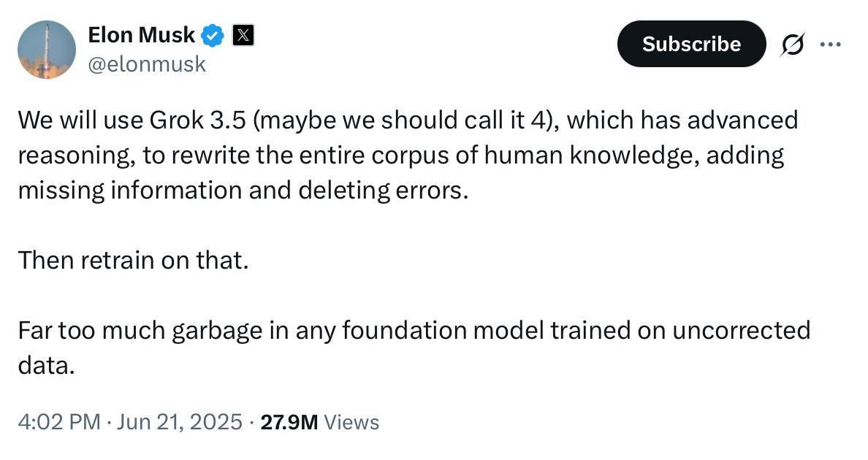Screen dimensions: 868x460
Task: Click the 27.9M view count
Action: click(289, 422)
